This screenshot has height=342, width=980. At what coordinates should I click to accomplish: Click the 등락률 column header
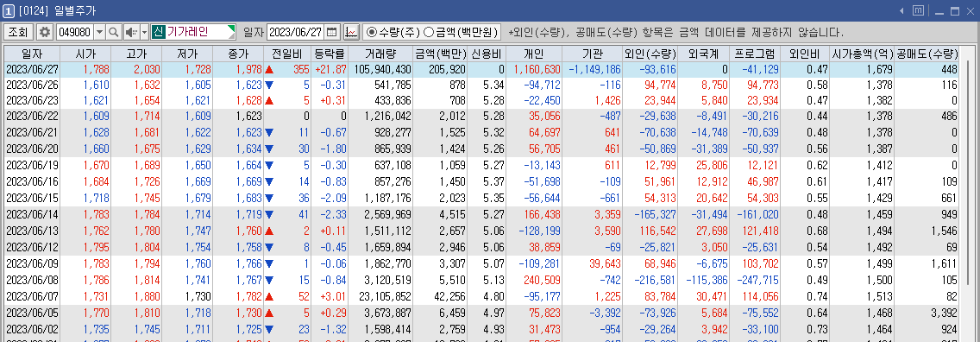pos(329,54)
